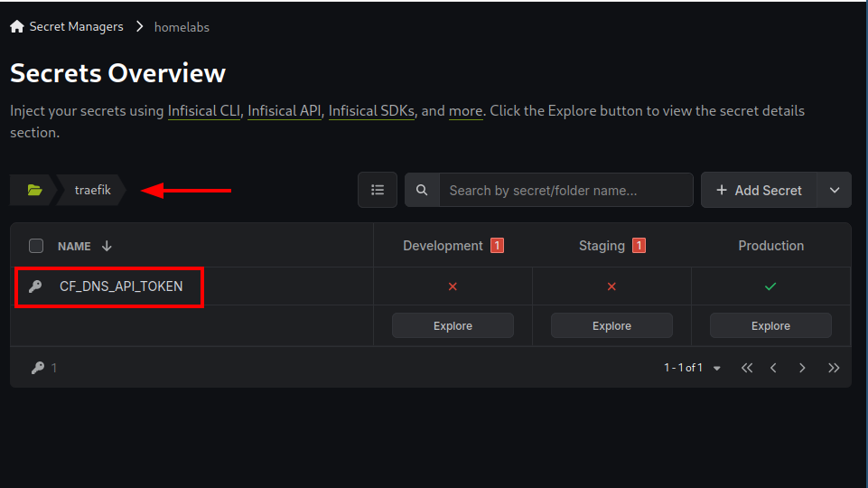Jump to the last page arrows
The width and height of the screenshot is (868, 488).
[834, 368]
